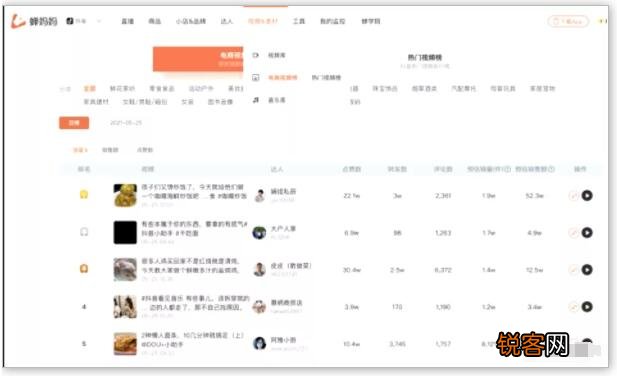Open the trend chart icon in the first row
This screenshot has width=617, height=376.
(574, 195)
